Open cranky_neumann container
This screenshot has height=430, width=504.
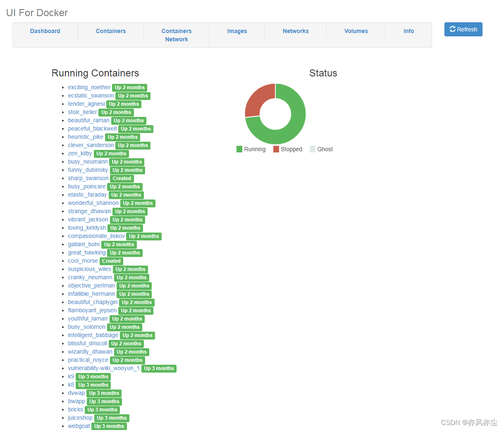tap(90, 277)
